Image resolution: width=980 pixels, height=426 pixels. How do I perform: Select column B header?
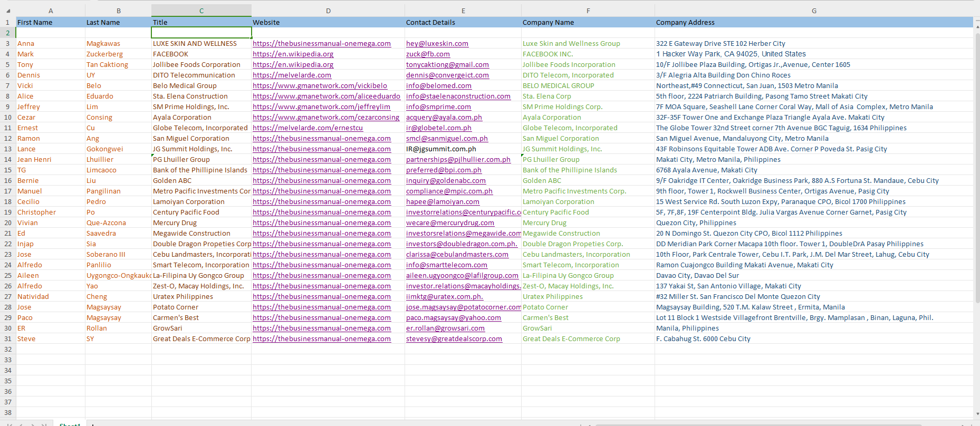click(x=118, y=11)
